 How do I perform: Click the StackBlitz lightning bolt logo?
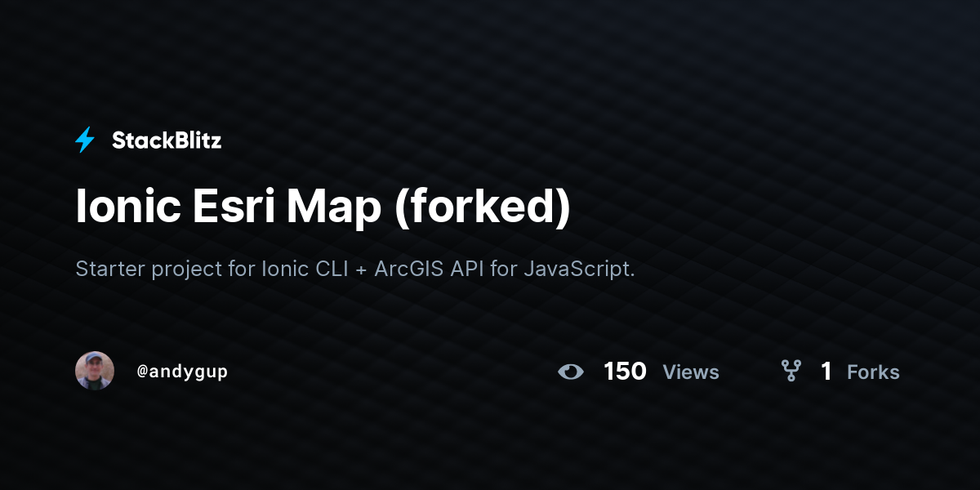point(85,140)
